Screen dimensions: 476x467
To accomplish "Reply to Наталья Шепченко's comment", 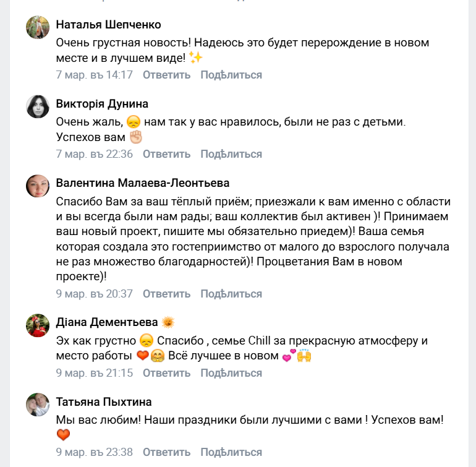I will (x=166, y=75).
